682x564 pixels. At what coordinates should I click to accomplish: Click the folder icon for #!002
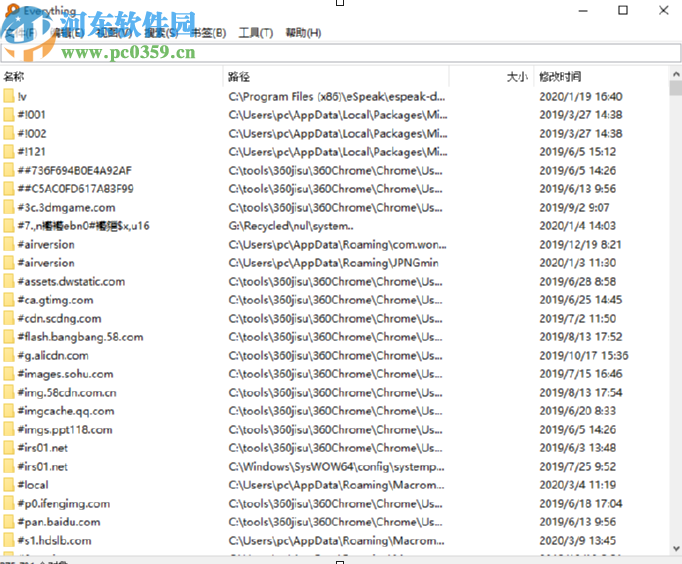[9, 133]
